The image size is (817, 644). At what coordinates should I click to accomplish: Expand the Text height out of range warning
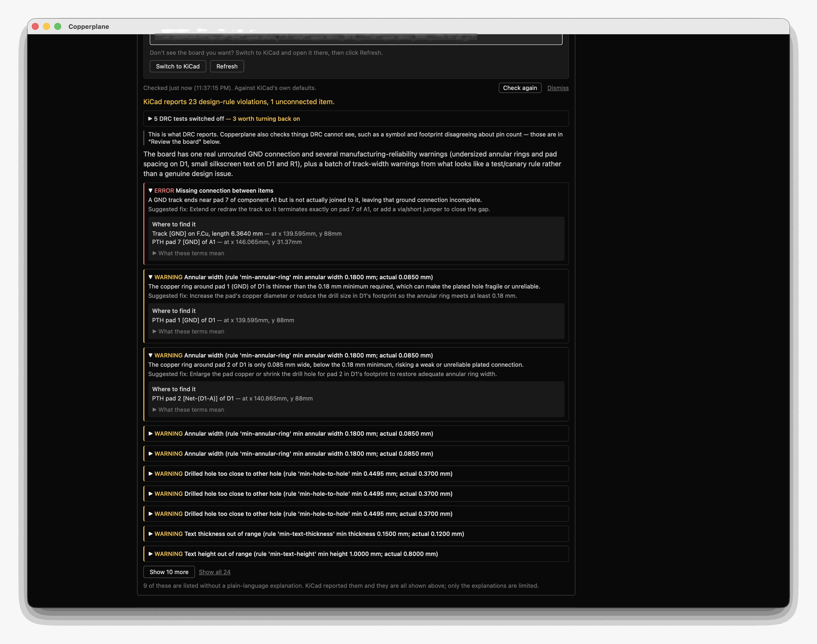click(x=356, y=554)
